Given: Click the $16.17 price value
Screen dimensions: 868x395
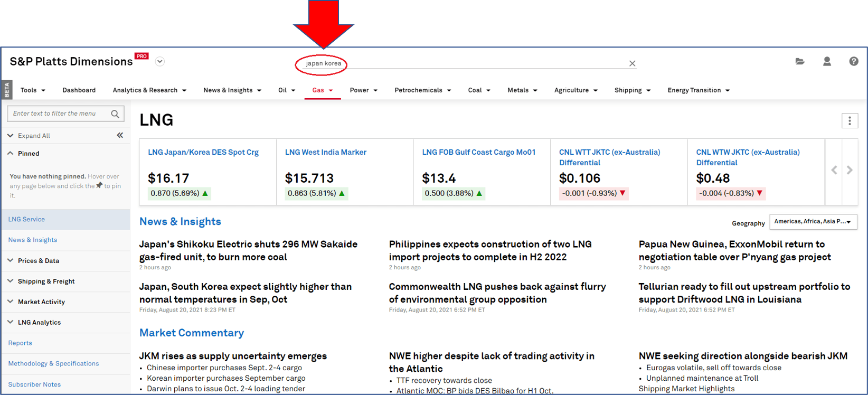Looking at the screenshot, I should [x=168, y=178].
